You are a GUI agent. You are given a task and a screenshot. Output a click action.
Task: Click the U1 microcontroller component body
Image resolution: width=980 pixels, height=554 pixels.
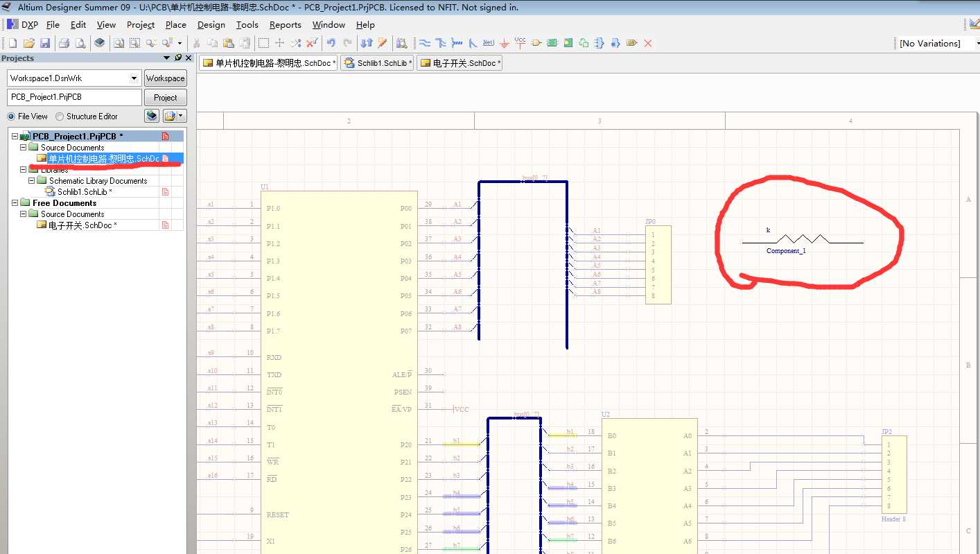[x=339, y=372]
